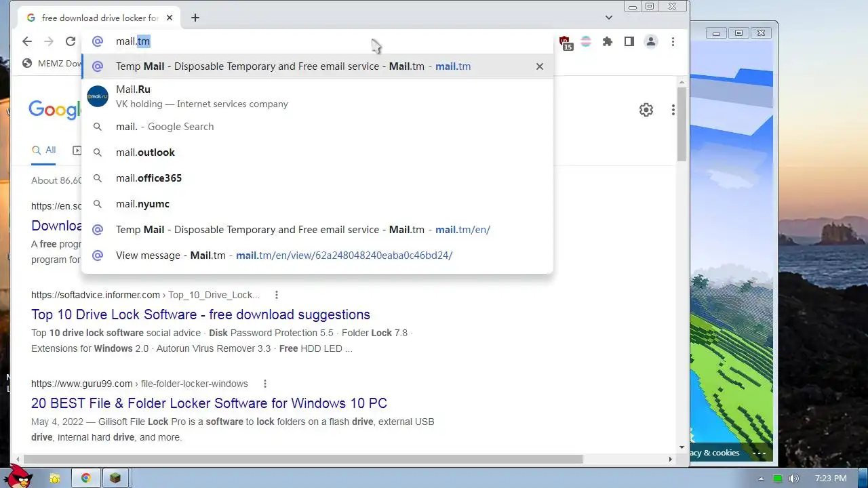Open the uBlock Origin extension showing 15
Viewport: 868px width, 488px height.
tap(565, 43)
